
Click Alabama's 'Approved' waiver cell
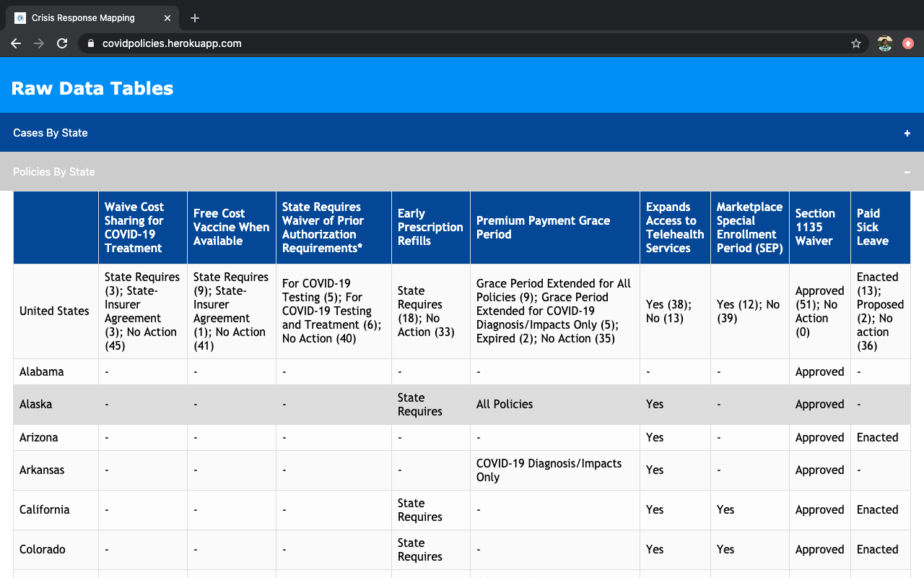820,371
